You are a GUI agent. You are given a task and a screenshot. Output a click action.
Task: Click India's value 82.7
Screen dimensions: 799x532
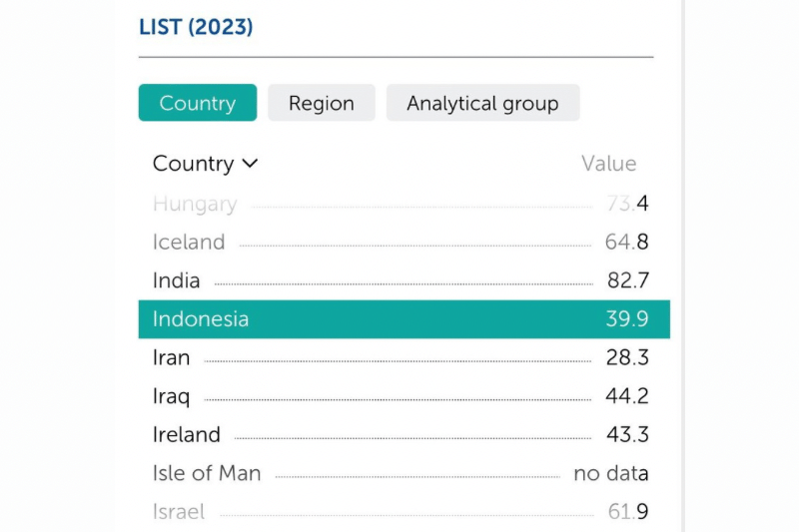tap(627, 280)
